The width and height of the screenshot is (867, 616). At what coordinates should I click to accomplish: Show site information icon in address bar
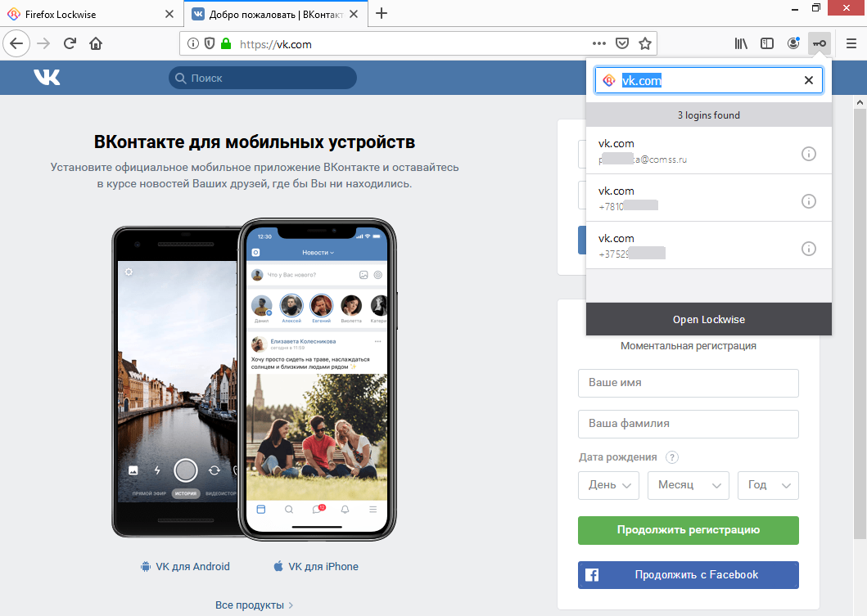coord(193,43)
